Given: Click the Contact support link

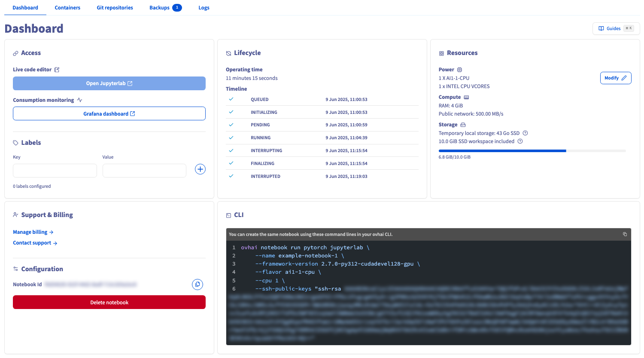Looking at the screenshot, I should pos(35,243).
